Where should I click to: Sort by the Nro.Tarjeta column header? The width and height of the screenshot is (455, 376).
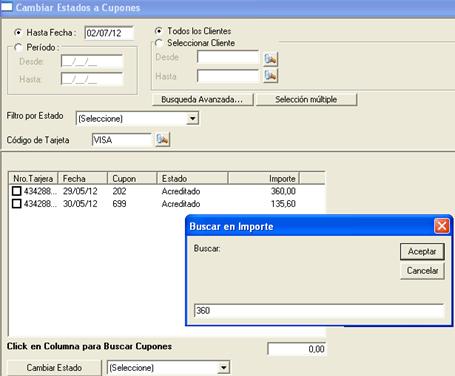pyautogui.click(x=33, y=178)
